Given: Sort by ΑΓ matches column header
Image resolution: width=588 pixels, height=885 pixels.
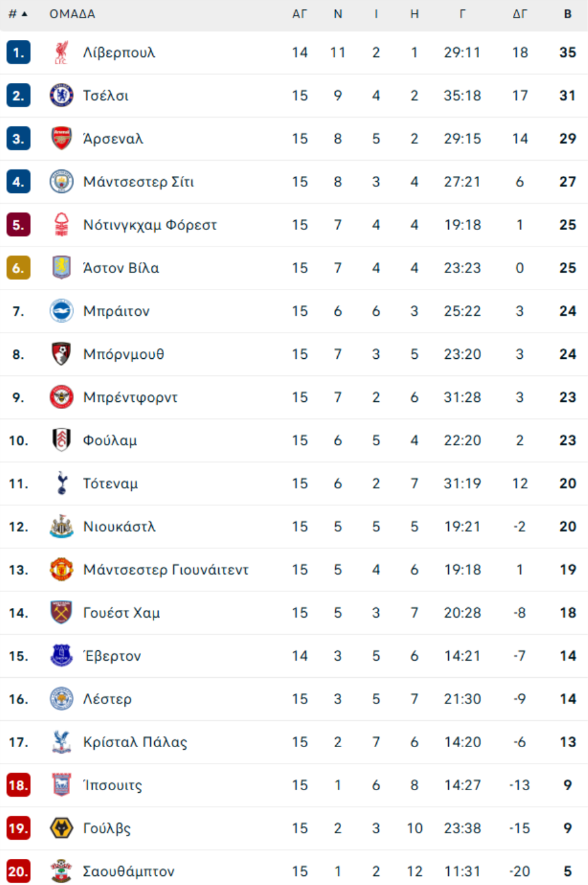Looking at the screenshot, I should (300, 14).
